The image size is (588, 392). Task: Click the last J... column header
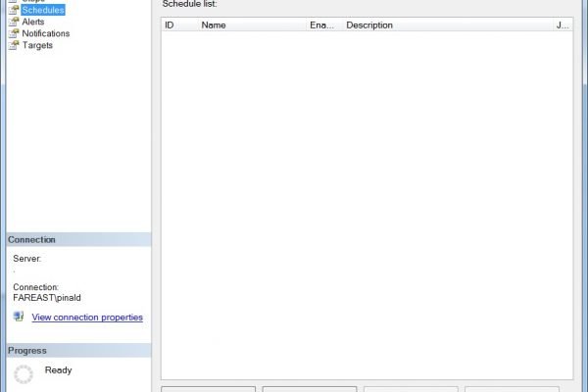click(x=563, y=24)
